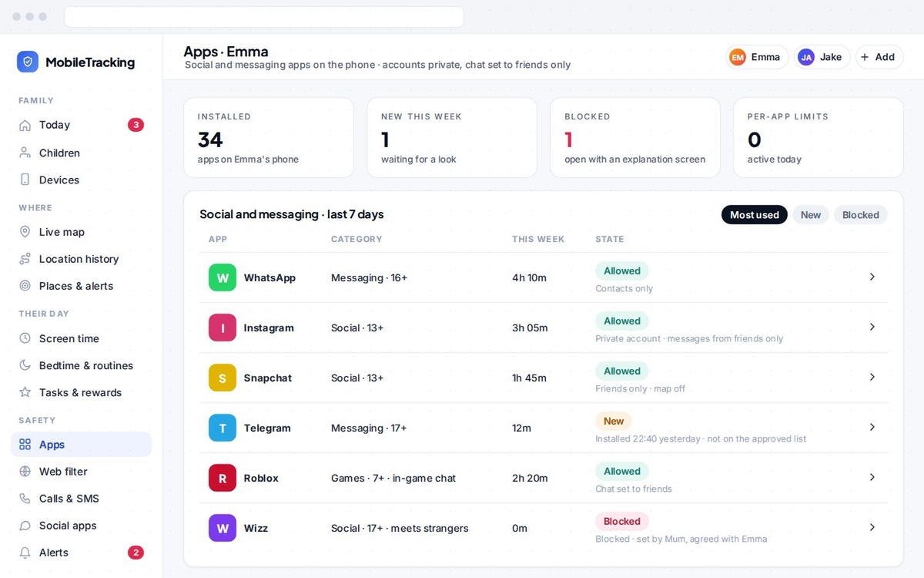Select the Most used filter tab
924x578 pixels.
coord(755,215)
